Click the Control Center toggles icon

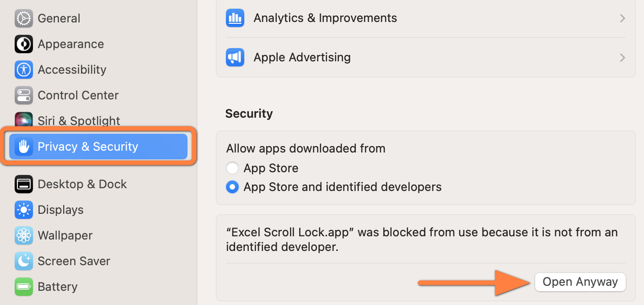23,95
